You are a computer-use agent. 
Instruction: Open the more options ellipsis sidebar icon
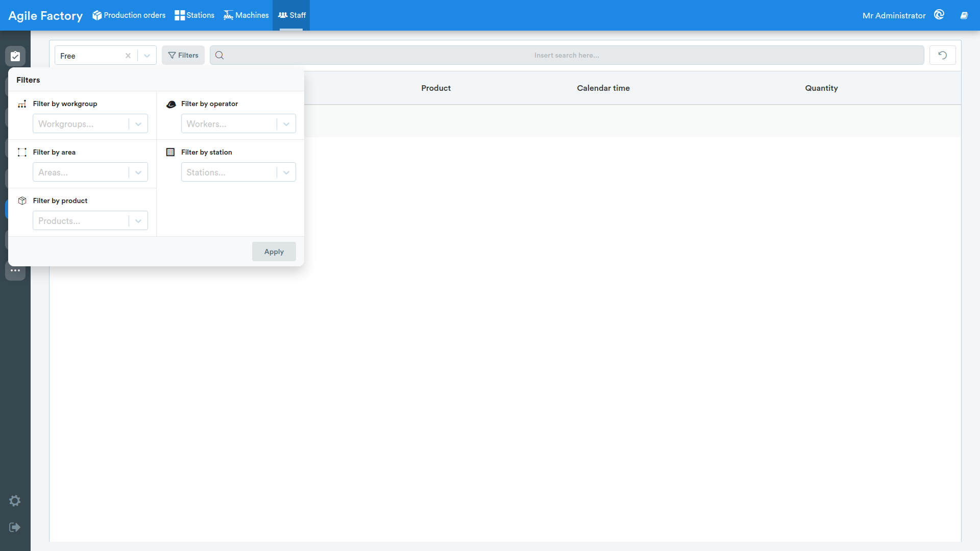click(15, 270)
